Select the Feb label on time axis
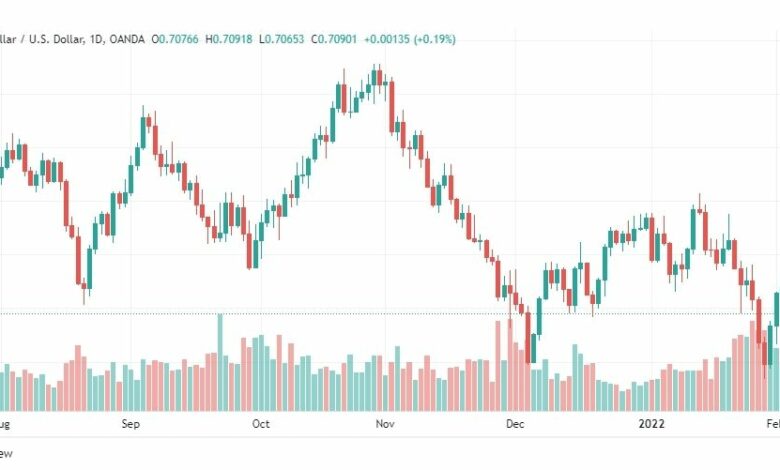The image size is (780, 470). tap(773, 424)
